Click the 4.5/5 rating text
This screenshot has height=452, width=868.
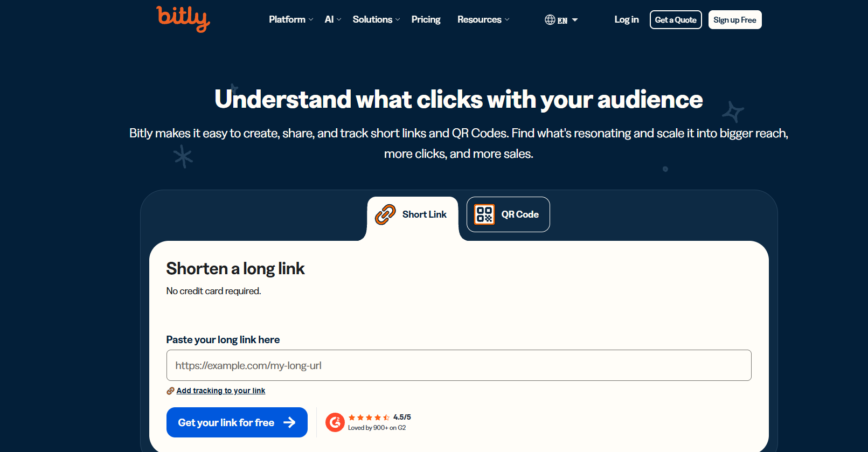pyautogui.click(x=402, y=417)
